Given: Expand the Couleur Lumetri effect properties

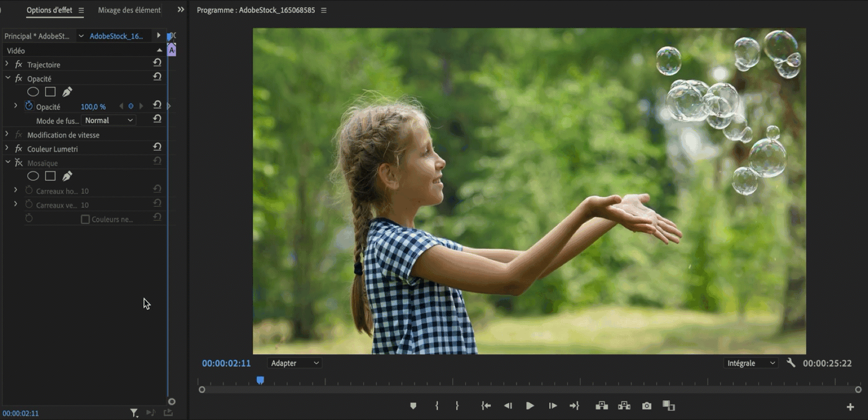Looking at the screenshot, I should (x=7, y=148).
